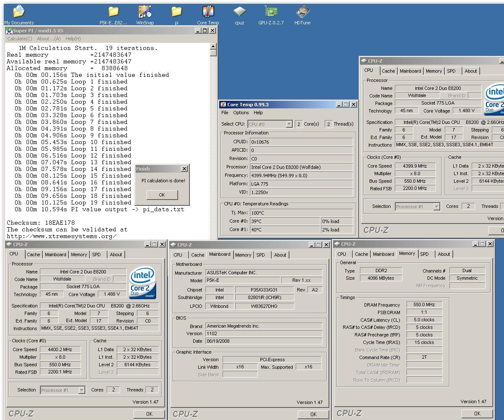The width and height of the screenshot is (504, 420).
Task: Click the Core Temp title bar icon
Action: coord(223,105)
